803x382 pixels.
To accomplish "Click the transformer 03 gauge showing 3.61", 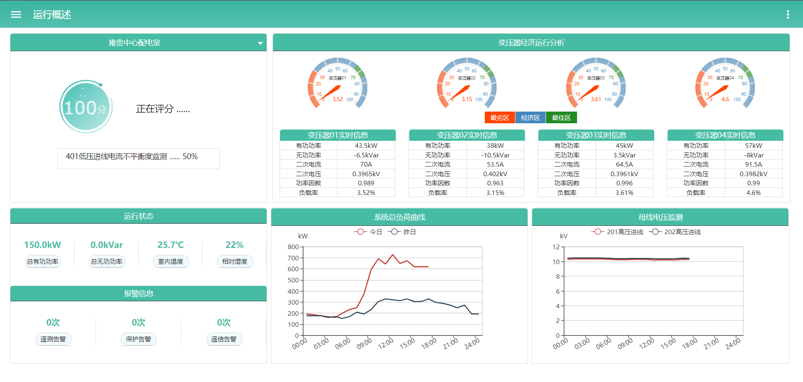I will pyautogui.click(x=596, y=82).
